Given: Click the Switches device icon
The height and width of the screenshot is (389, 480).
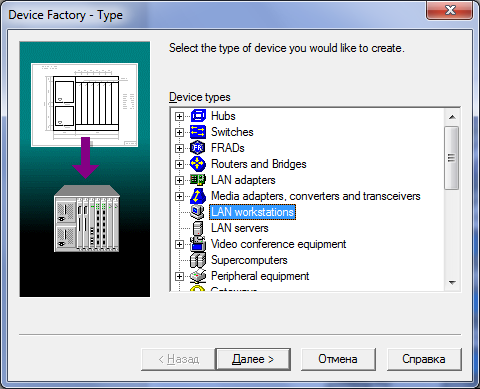Looking at the screenshot, I should 198,132.
